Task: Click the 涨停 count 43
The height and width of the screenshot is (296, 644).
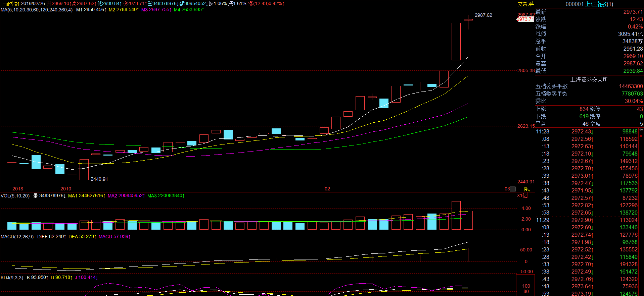Action: pos(640,109)
